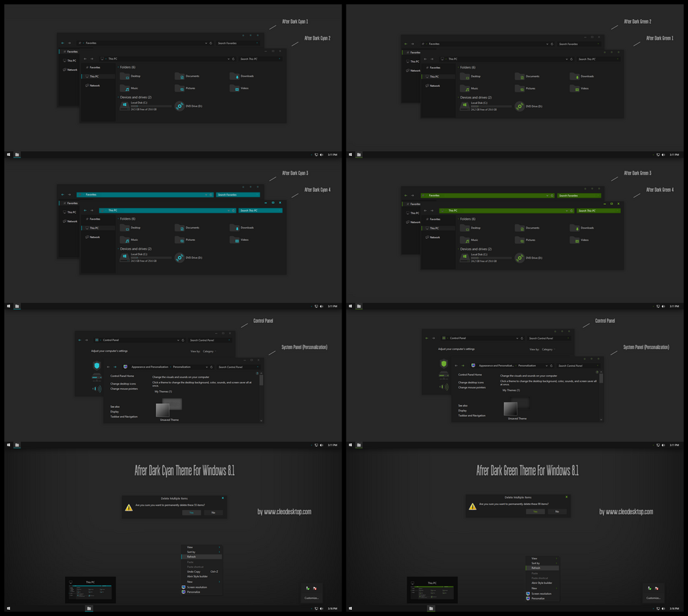
Task: Open Videos folder in After Dark Green 4 window
Action: [x=579, y=240]
